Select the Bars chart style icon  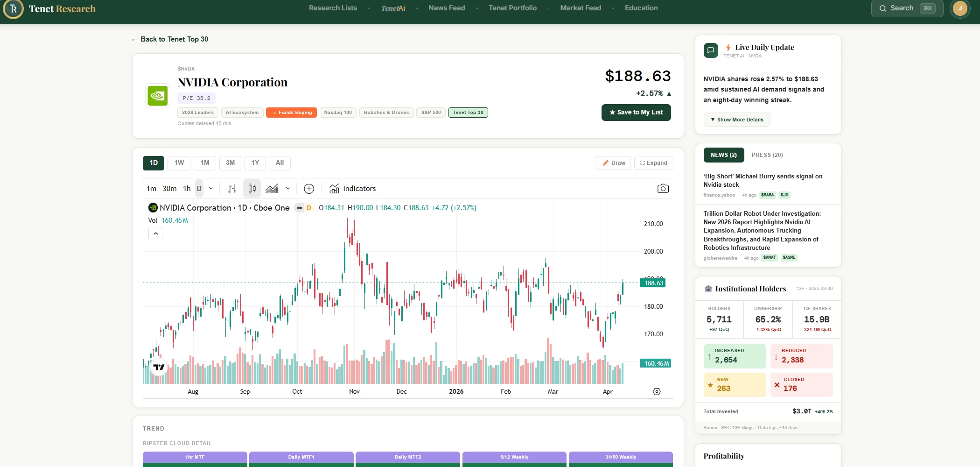pos(232,189)
